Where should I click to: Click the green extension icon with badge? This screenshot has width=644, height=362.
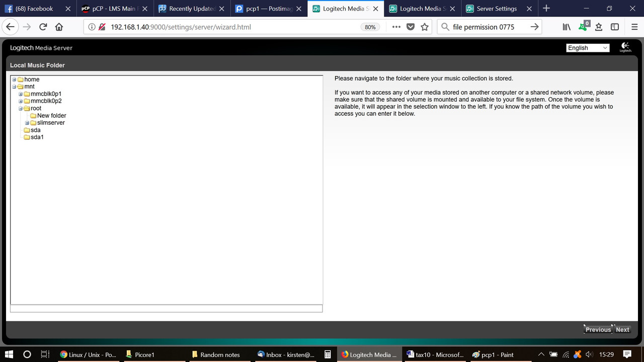583,26
